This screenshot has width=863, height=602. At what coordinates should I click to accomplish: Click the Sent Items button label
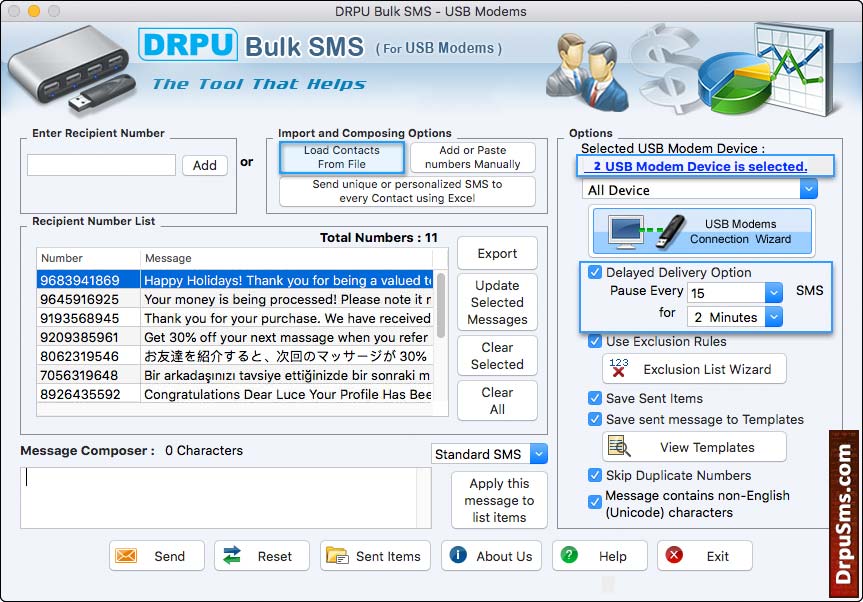click(x=388, y=556)
